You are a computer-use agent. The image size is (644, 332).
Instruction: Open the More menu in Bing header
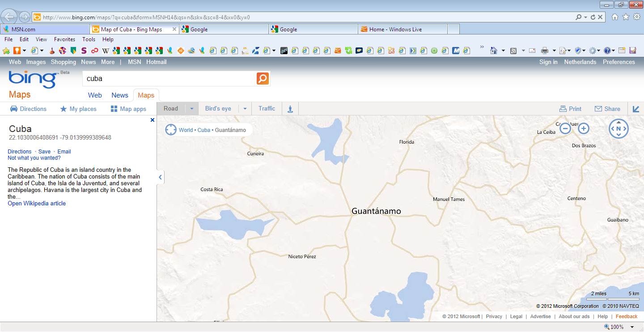point(108,62)
